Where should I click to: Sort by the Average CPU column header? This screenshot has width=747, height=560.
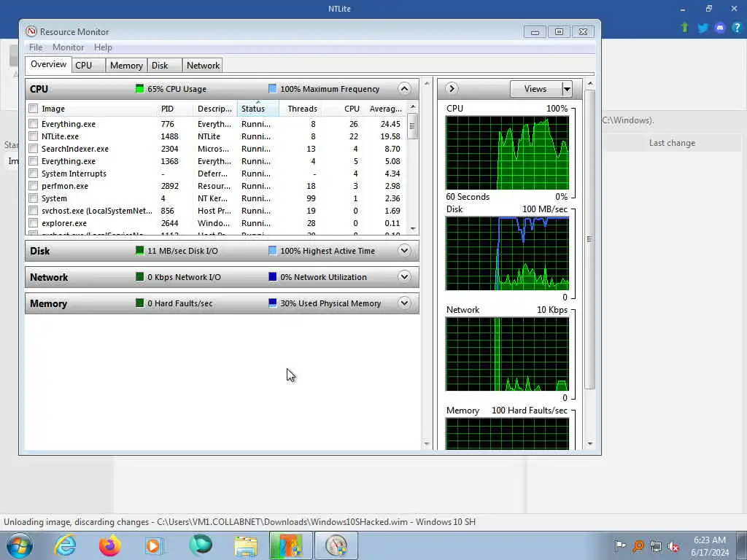(x=385, y=109)
